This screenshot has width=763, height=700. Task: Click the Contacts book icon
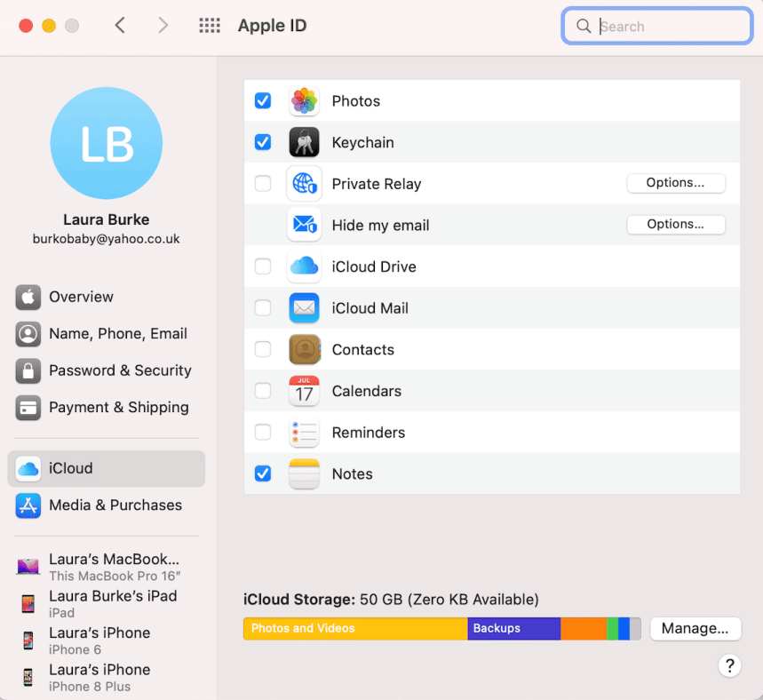pyautogui.click(x=304, y=350)
